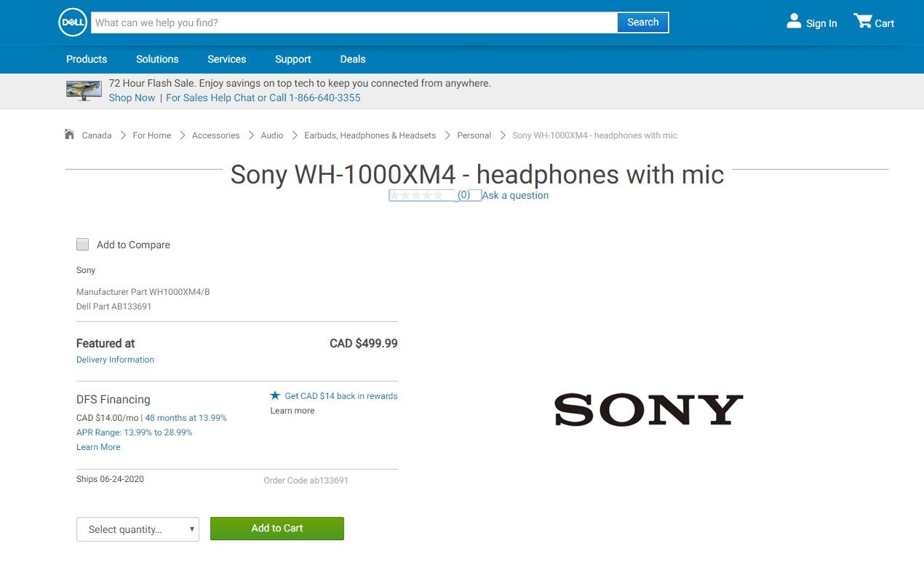924x573 pixels.
Task: Click the Ask a question link
Action: (x=515, y=195)
